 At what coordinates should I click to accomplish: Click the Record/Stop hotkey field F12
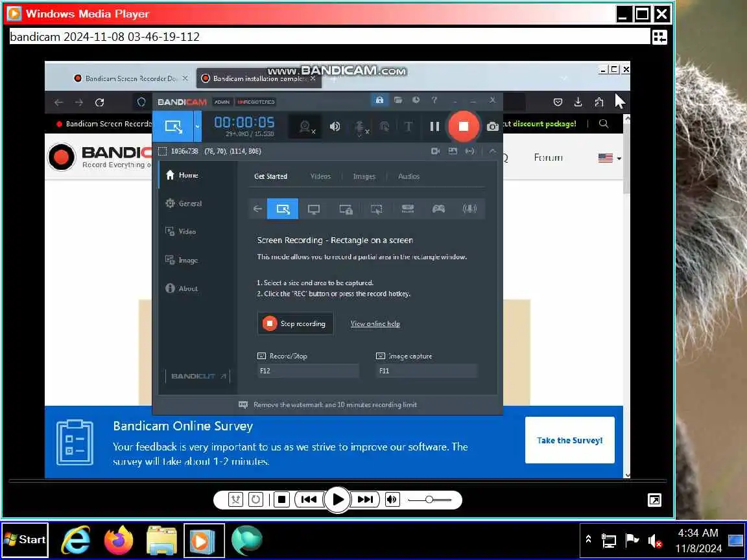(x=308, y=371)
